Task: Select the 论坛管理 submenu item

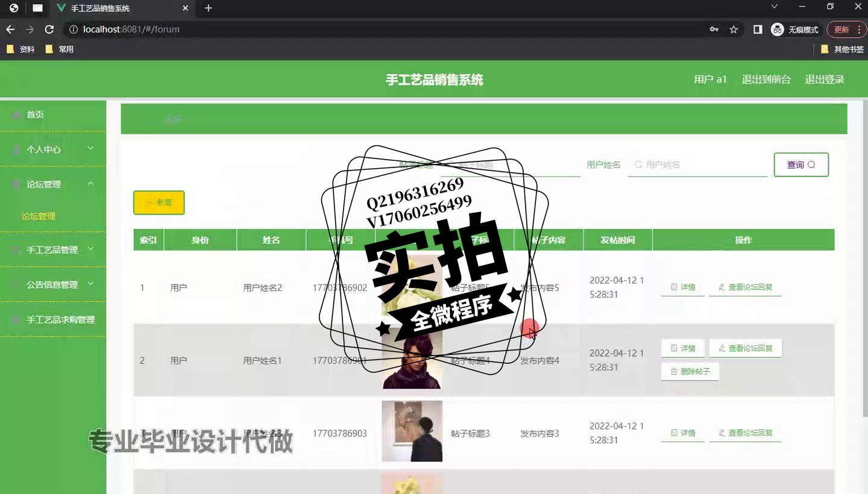Action: tap(39, 216)
